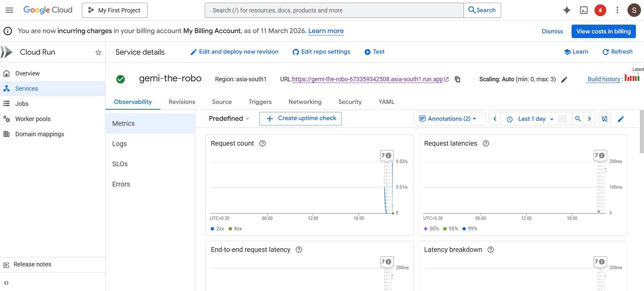Click the search resources input field

pyautogui.click(x=334, y=10)
